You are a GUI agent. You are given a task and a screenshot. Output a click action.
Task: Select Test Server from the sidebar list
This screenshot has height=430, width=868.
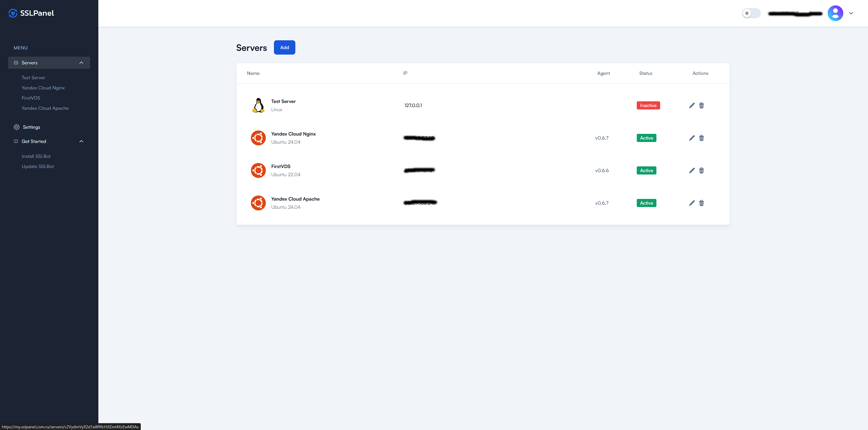33,78
